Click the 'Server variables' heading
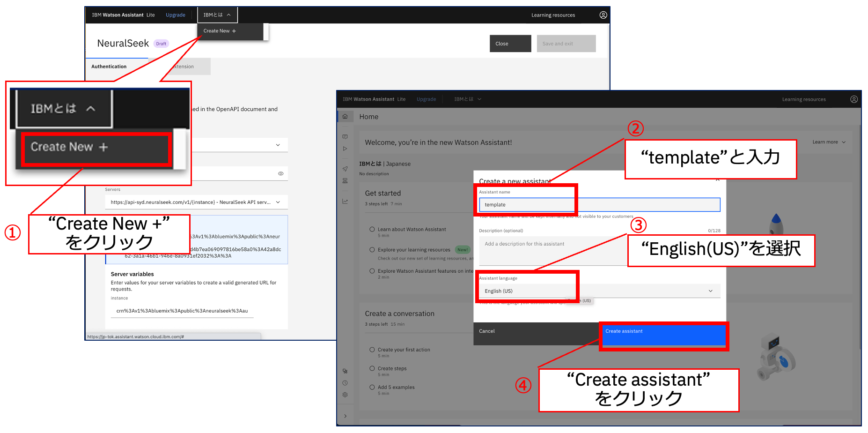 point(132,274)
